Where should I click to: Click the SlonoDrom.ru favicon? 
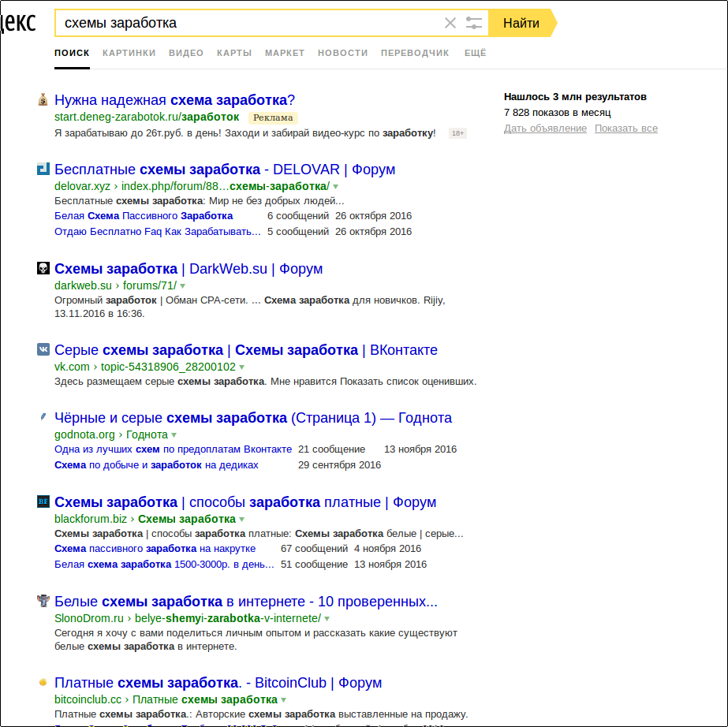[x=43, y=601]
